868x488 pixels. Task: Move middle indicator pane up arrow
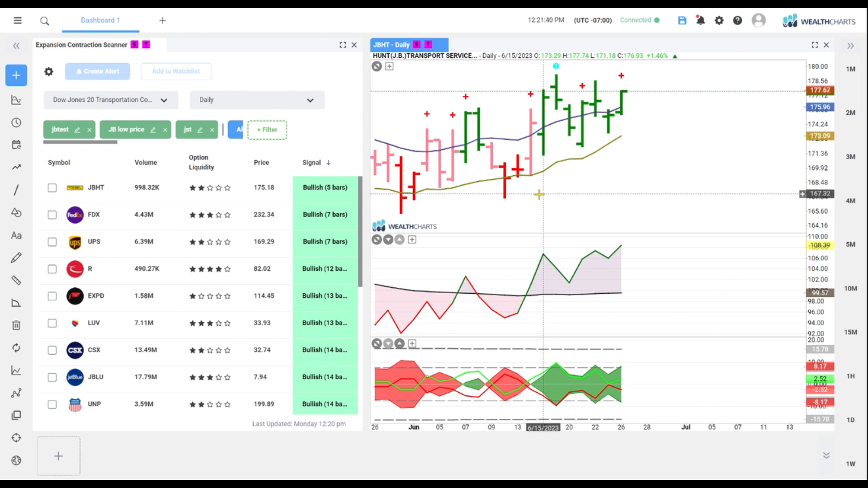point(399,239)
